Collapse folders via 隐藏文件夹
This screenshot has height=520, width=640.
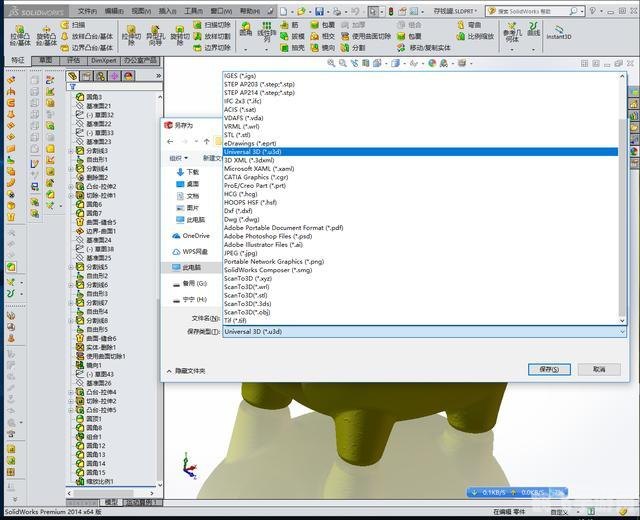[186, 370]
